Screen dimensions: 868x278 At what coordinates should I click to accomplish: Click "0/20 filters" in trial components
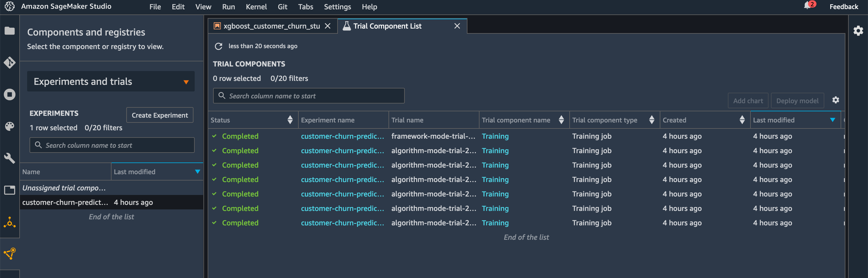tap(289, 78)
